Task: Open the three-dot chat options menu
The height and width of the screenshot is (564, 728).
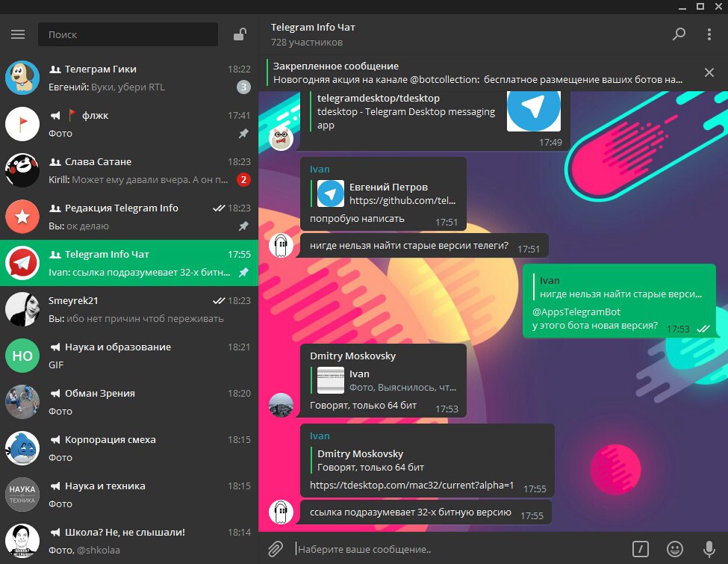Action: (x=709, y=34)
